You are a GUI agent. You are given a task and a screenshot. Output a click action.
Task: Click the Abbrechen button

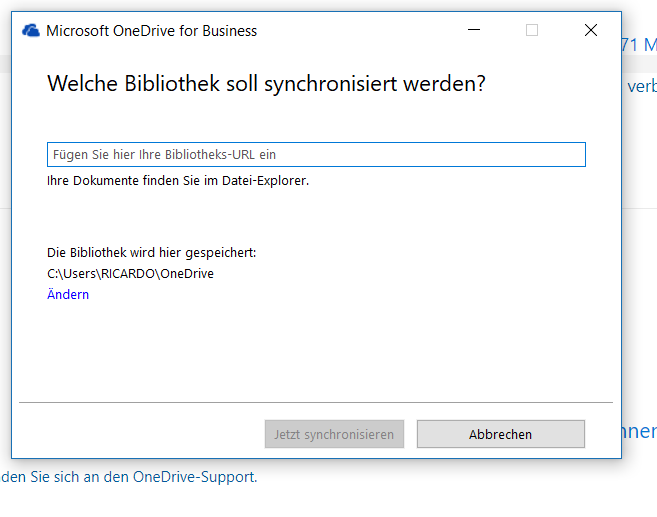(501, 434)
